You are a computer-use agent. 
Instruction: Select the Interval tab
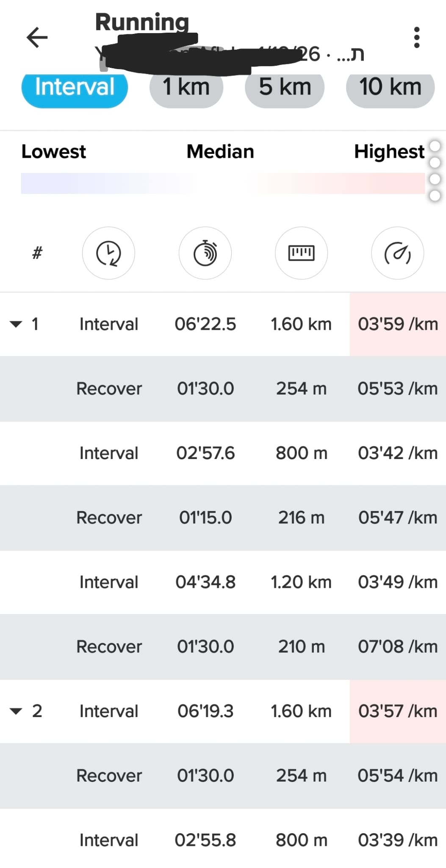tap(75, 88)
